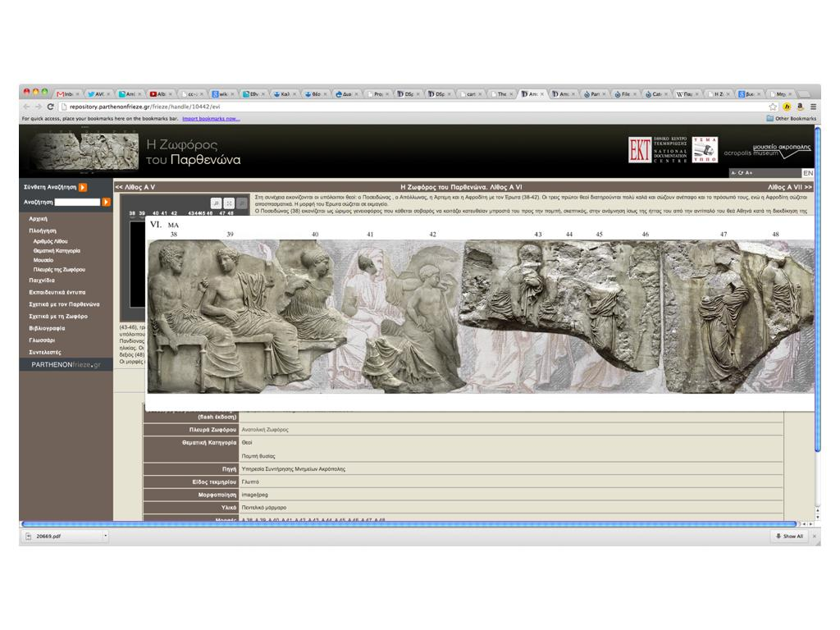Click the EKT National Documentation Centre logo
Screen dimensions: 840x630
click(657, 149)
